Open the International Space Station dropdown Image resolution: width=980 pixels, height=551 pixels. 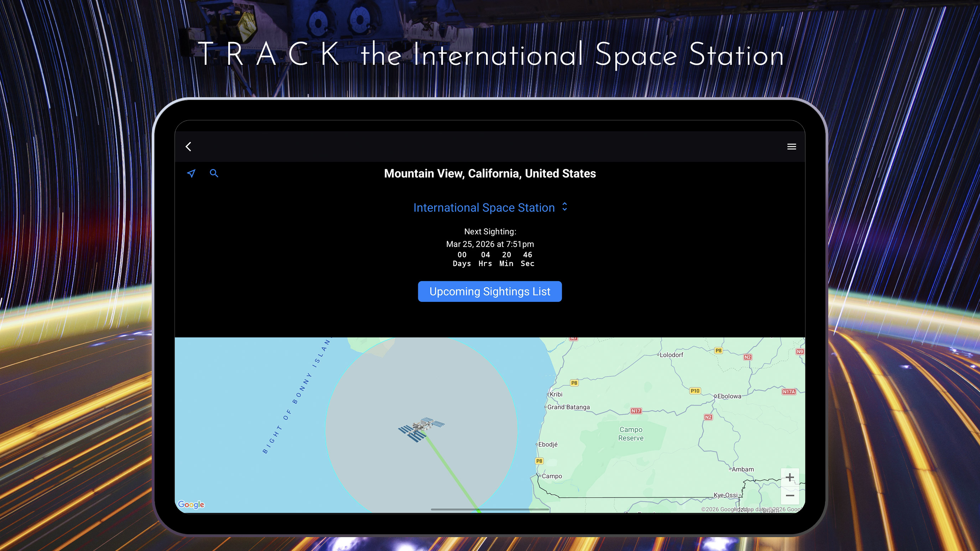coord(484,208)
